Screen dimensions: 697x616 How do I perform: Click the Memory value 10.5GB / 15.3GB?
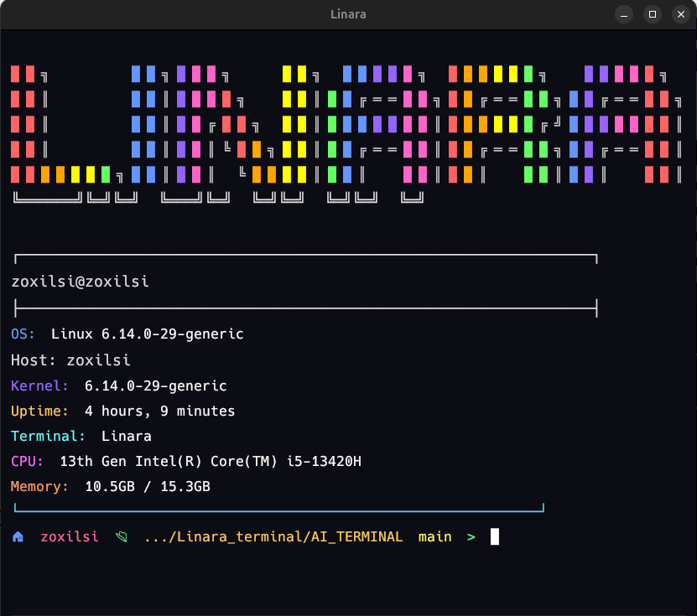tap(148, 487)
